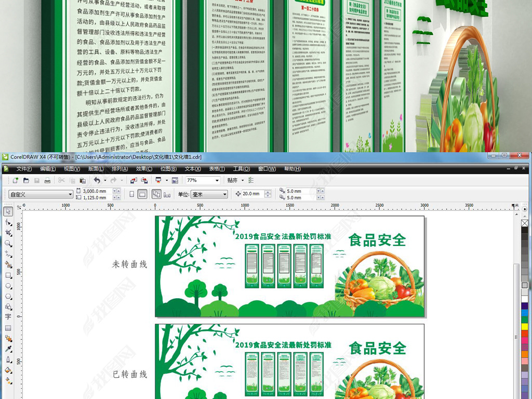Click the page width field 3,000.0 mm
Viewport: 532px width, 399px height.
[97, 191]
